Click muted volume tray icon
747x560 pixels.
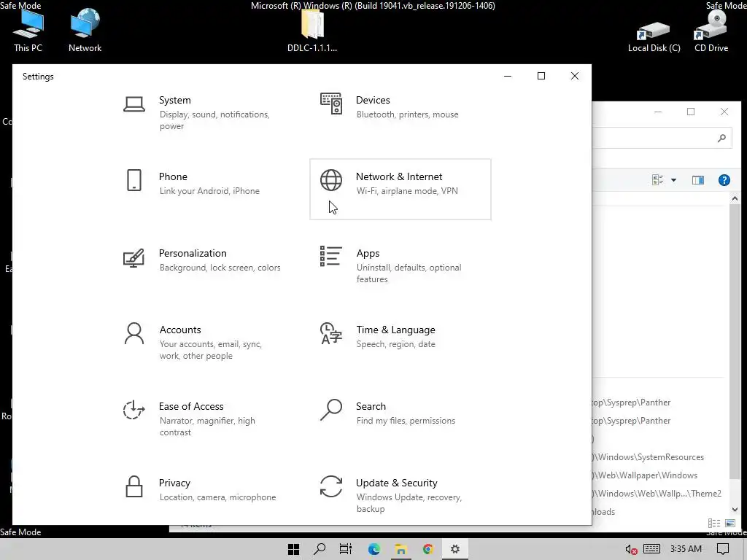pos(631,550)
